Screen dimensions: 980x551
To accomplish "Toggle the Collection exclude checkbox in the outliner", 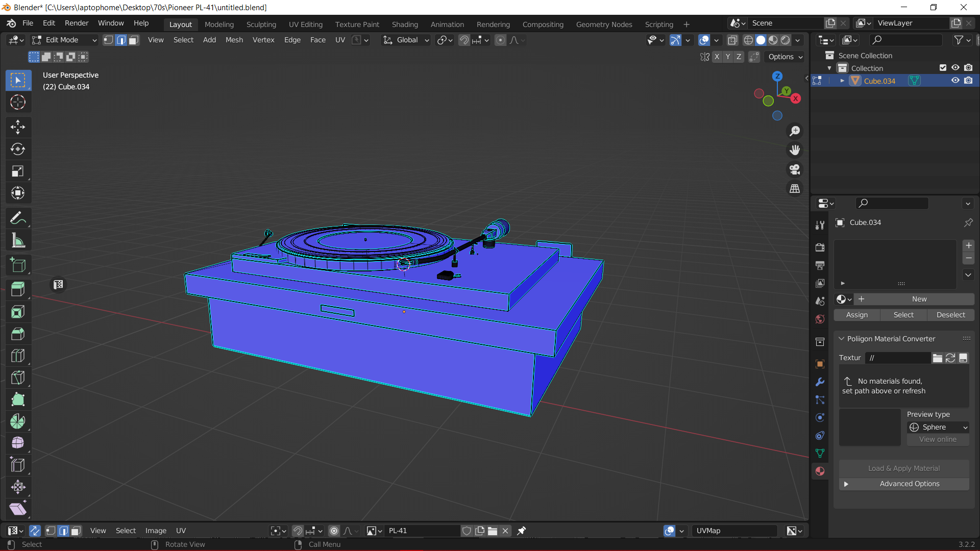I will [943, 68].
